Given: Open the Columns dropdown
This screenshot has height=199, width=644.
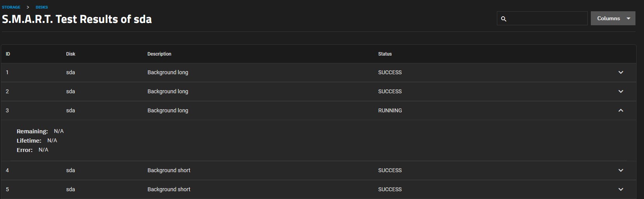Looking at the screenshot, I should click(x=613, y=18).
